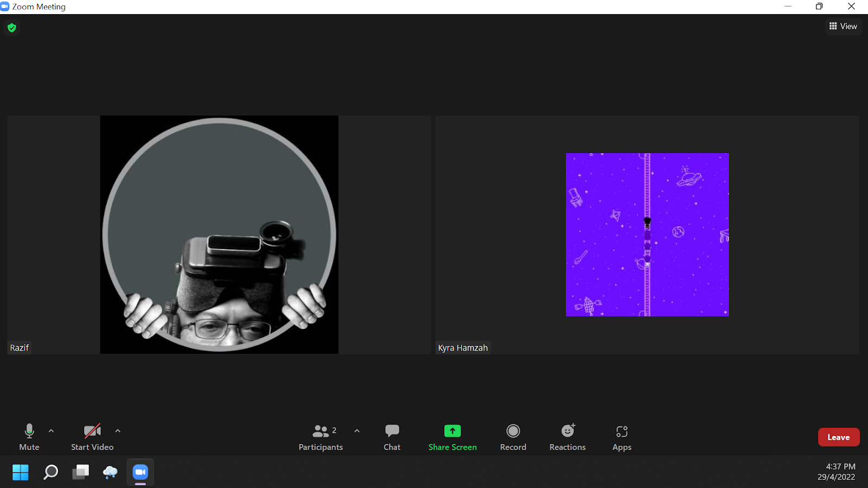The image size is (868, 488).
Task: Open Zoom Apps
Action: (x=622, y=438)
